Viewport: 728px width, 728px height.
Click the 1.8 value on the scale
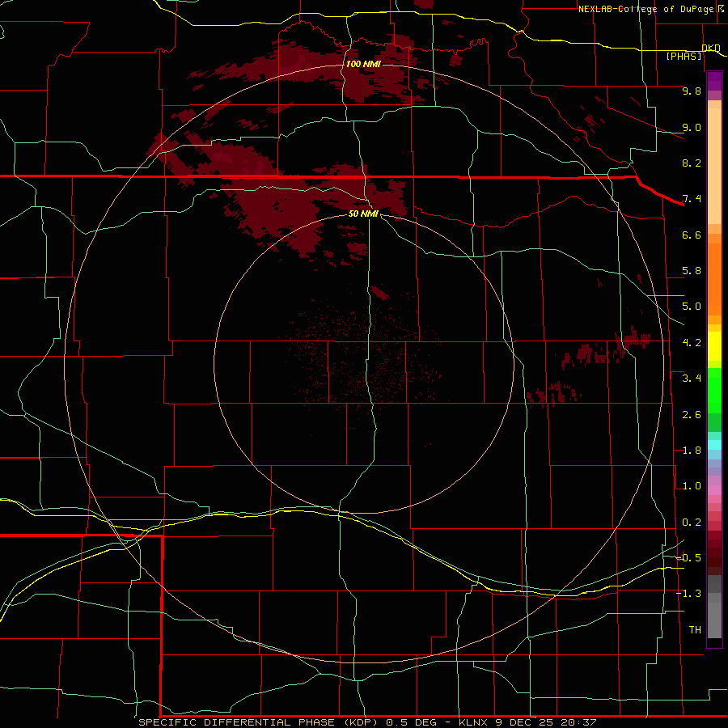click(x=692, y=451)
